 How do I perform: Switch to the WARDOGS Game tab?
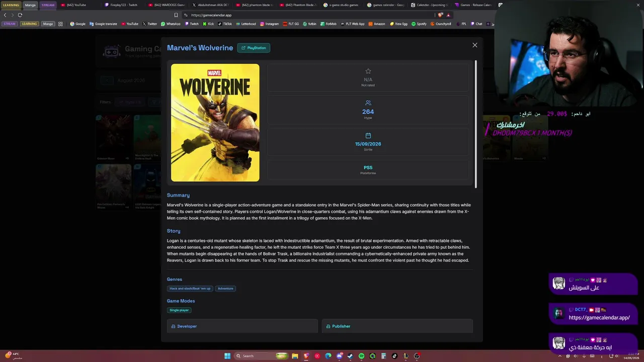pyautogui.click(x=168, y=5)
